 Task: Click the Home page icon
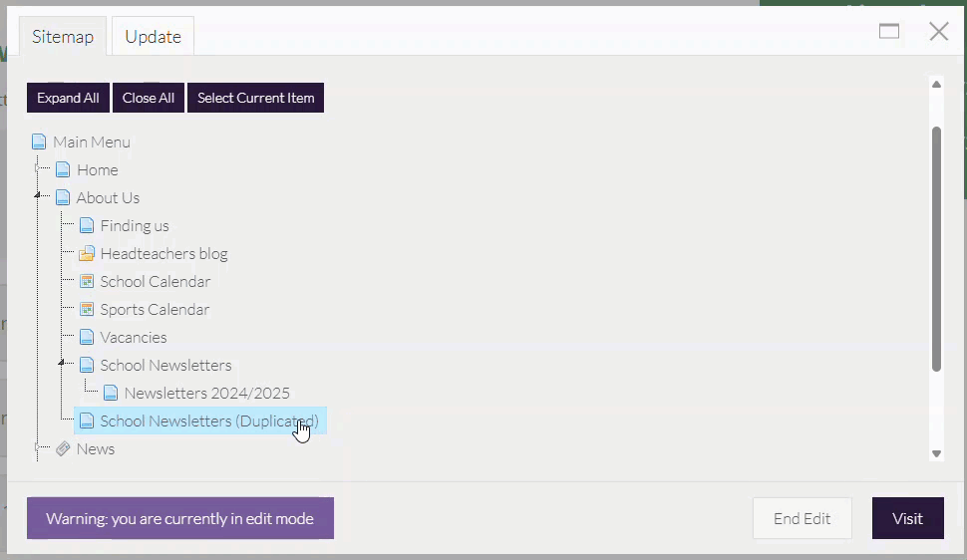(63, 170)
